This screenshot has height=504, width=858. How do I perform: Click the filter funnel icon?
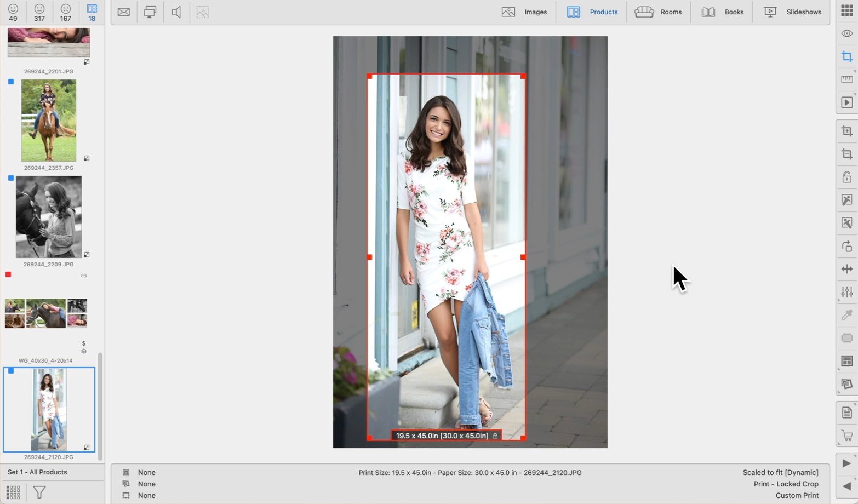pos(39,492)
